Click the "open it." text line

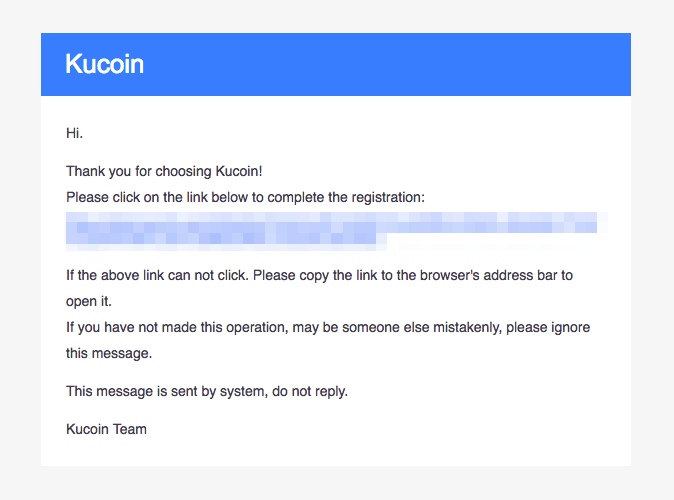[x=89, y=301]
